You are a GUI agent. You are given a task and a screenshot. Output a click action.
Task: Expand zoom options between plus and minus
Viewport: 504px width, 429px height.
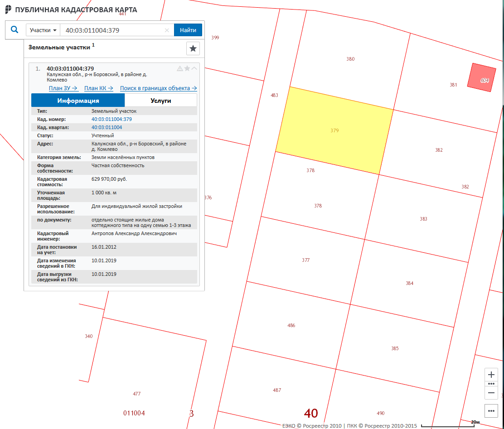(x=491, y=384)
